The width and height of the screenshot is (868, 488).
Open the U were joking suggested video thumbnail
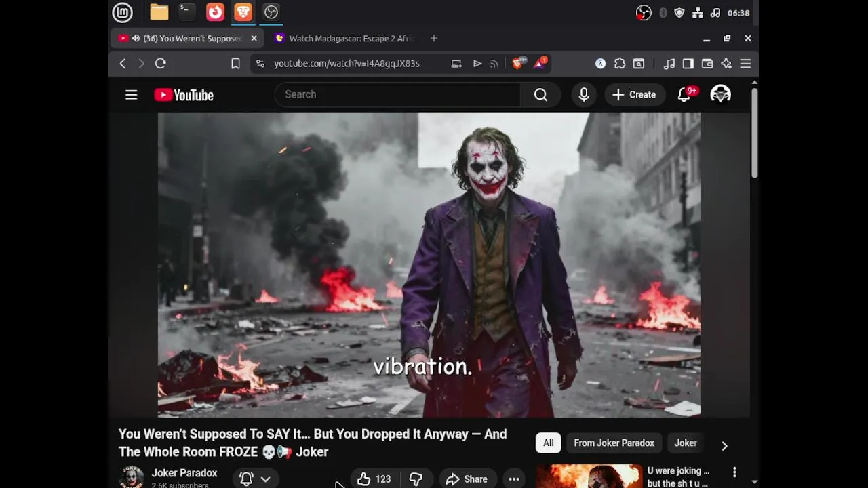589,476
